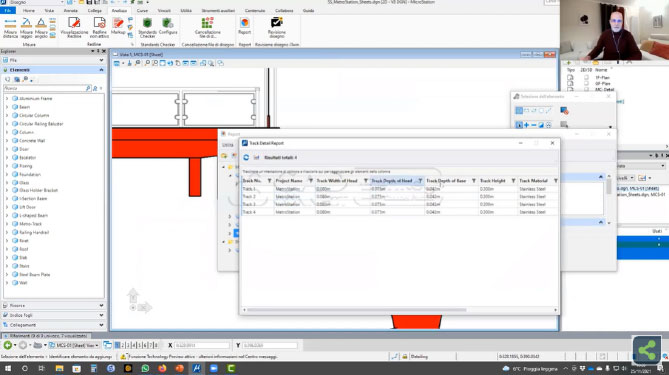Image resolution: width=669 pixels, height=375 pixels.
Task: Click the Cancellazione file di disegno icon
Action: (x=208, y=28)
